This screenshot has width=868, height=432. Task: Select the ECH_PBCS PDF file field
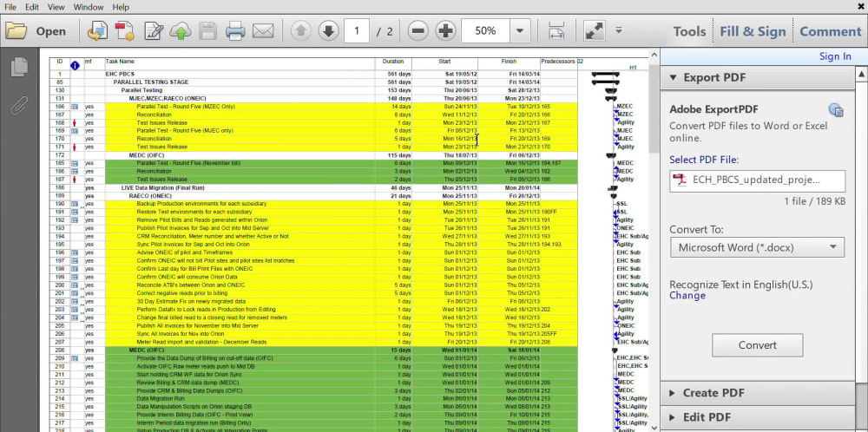click(757, 181)
